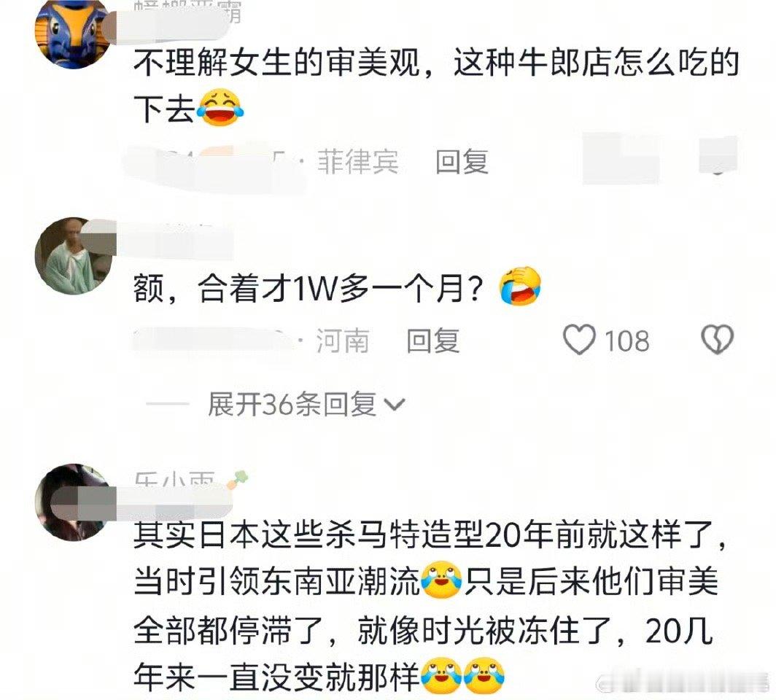Screen dimensions: 776x700
Task: Tap the laughing emoji after 下去
Action: point(221,108)
